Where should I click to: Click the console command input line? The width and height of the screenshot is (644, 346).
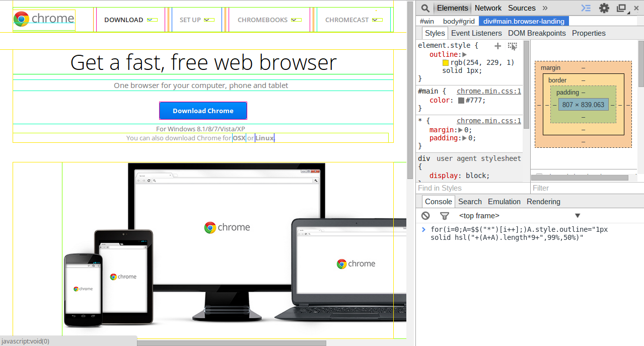[519, 233]
